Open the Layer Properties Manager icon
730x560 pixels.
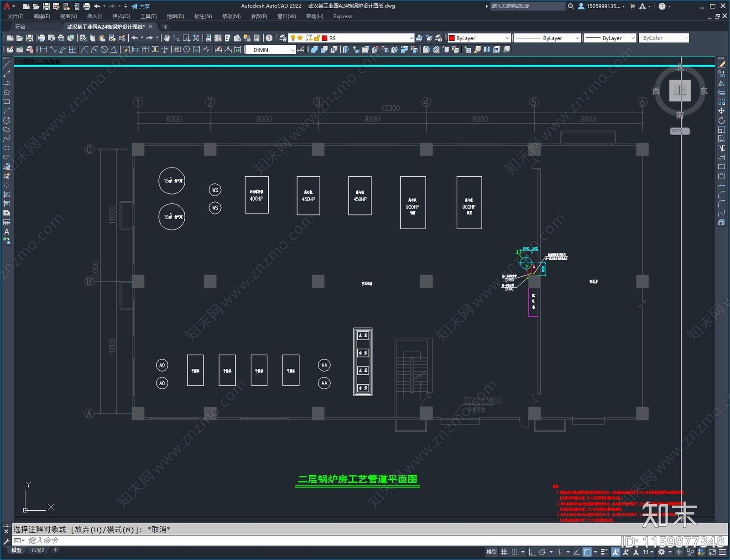click(283, 38)
